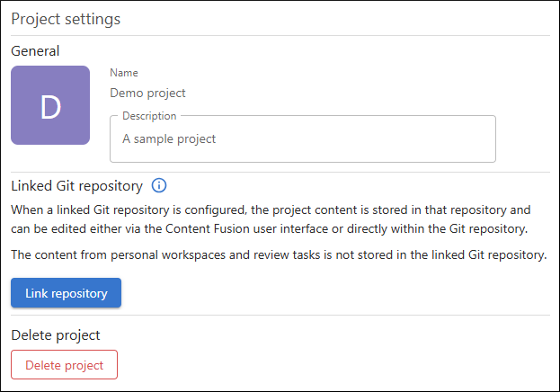Viewport: 560px width, 392px height.
Task: Click the paragraph about personal workspaces content
Action: click(x=279, y=255)
